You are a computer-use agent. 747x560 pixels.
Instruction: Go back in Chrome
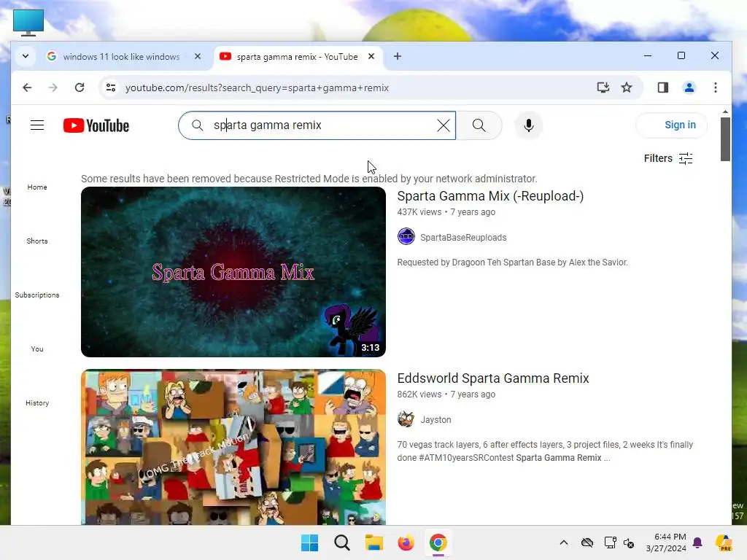click(27, 87)
